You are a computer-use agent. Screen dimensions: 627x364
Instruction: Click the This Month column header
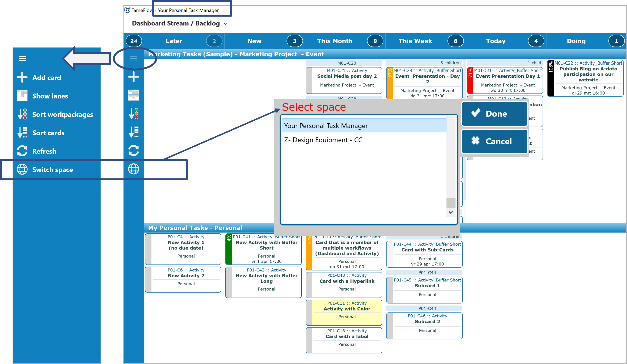coord(335,41)
